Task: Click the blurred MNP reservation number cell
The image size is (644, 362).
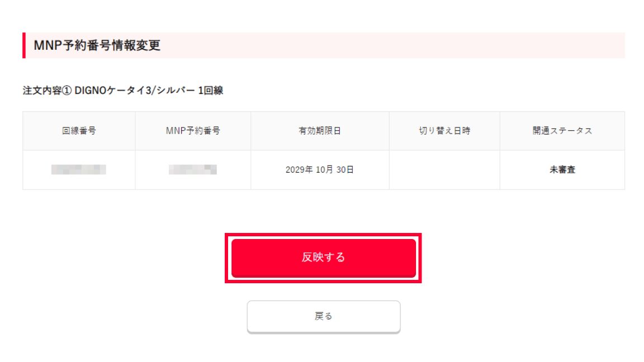Action: coord(193,169)
